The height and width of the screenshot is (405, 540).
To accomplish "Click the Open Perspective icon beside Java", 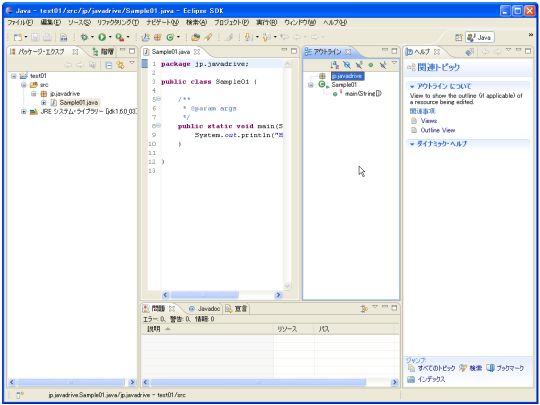I will (458, 37).
